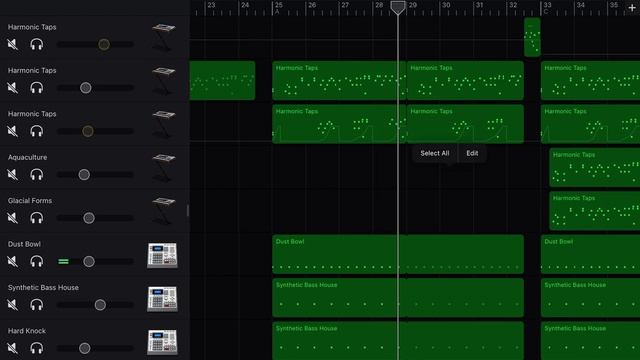Open the topmost Harmonic Taps keyboard icon
Viewport: 640px width, 360px height.
pos(163,37)
